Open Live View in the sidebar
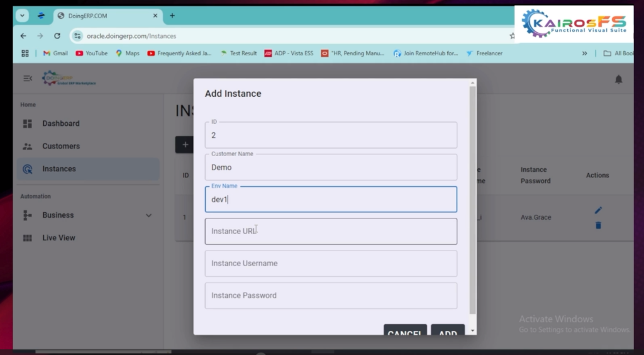This screenshot has height=355, width=644. point(58,238)
